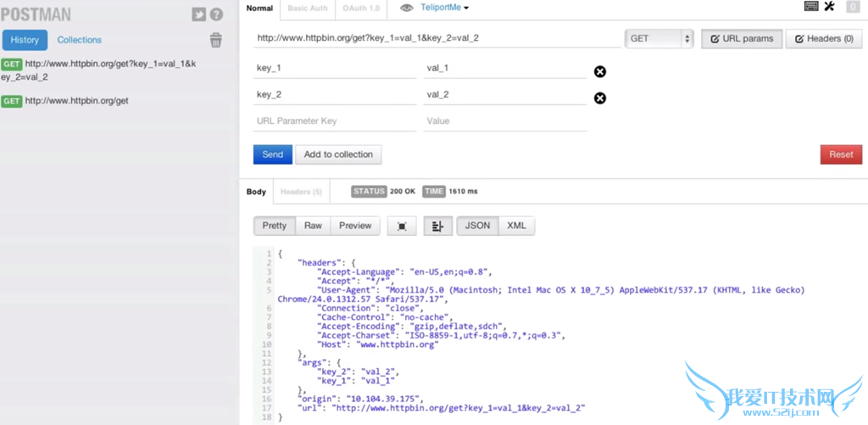
Task: Toggle the line wrap response icon
Action: [x=437, y=226]
